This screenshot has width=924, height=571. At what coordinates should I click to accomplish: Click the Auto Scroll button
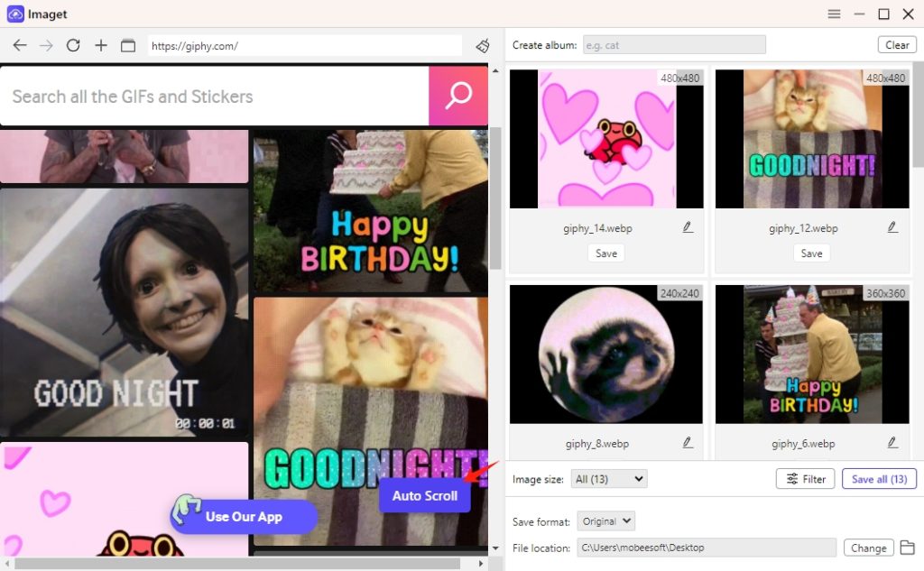[x=424, y=496]
